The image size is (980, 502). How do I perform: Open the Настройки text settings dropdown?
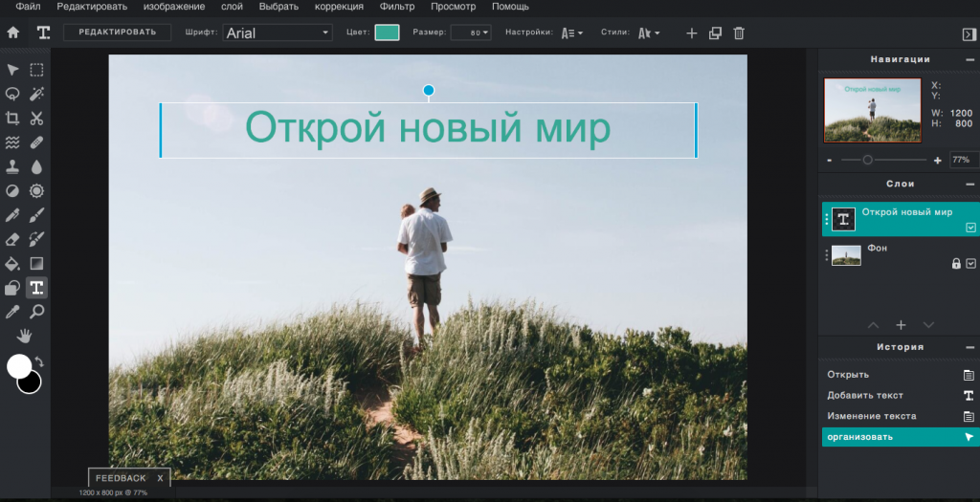572,33
